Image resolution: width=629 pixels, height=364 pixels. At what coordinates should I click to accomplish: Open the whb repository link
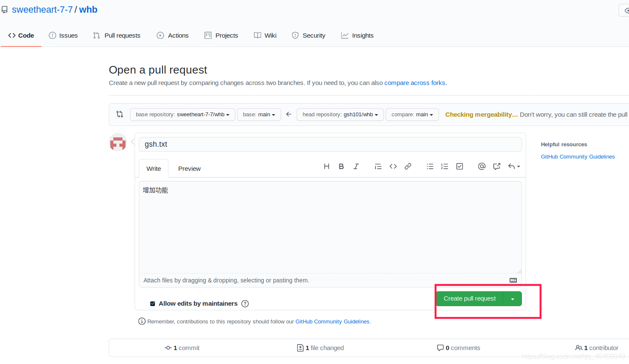click(x=88, y=10)
